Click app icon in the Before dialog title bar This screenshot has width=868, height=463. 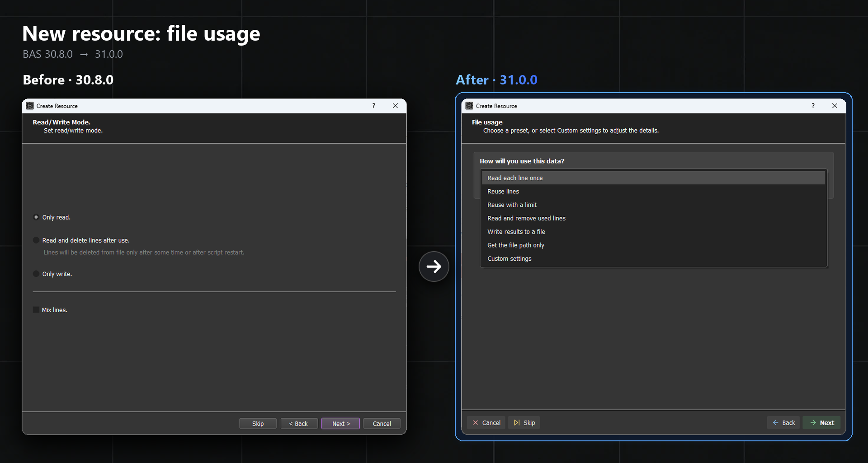click(30, 106)
